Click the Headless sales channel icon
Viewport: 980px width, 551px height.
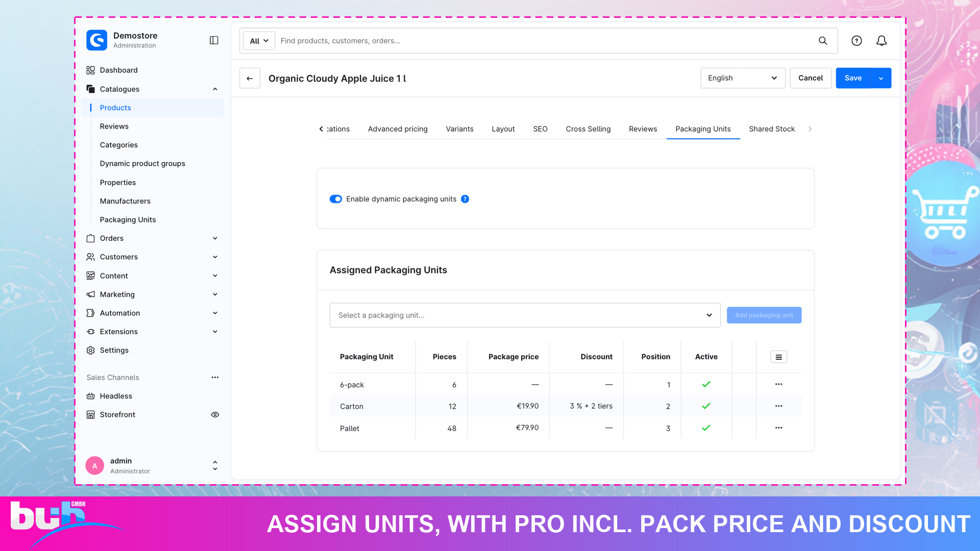[x=90, y=396]
